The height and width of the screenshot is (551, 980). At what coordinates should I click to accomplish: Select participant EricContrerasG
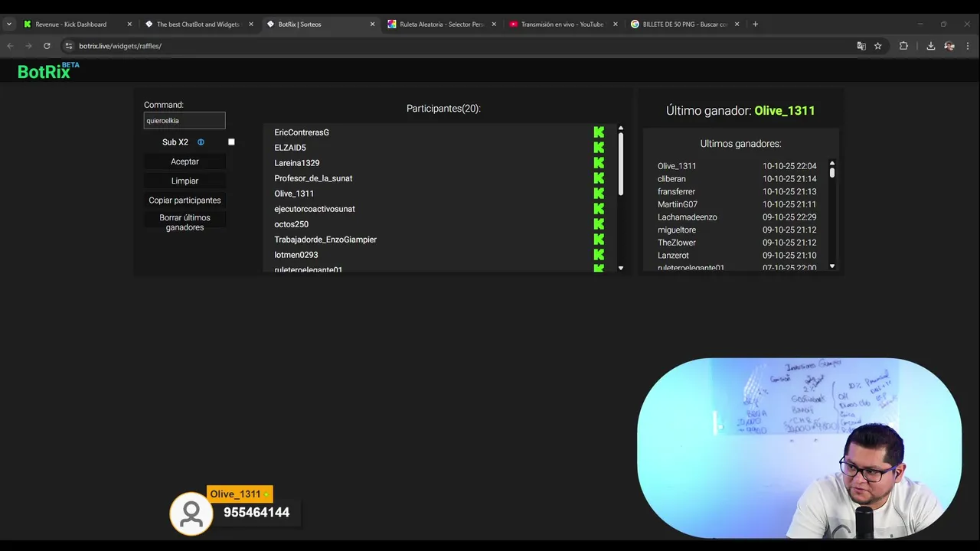click(302, 132)
